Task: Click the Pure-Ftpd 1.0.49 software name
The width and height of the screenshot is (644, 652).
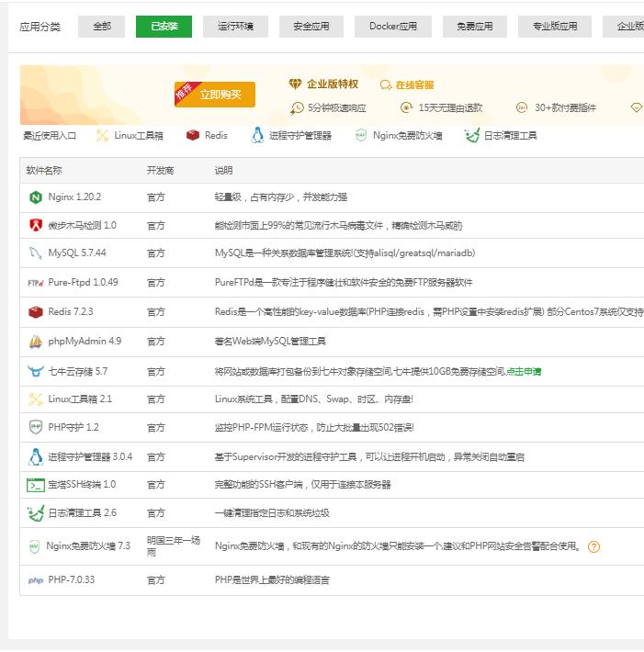Action: coord(83,282)
